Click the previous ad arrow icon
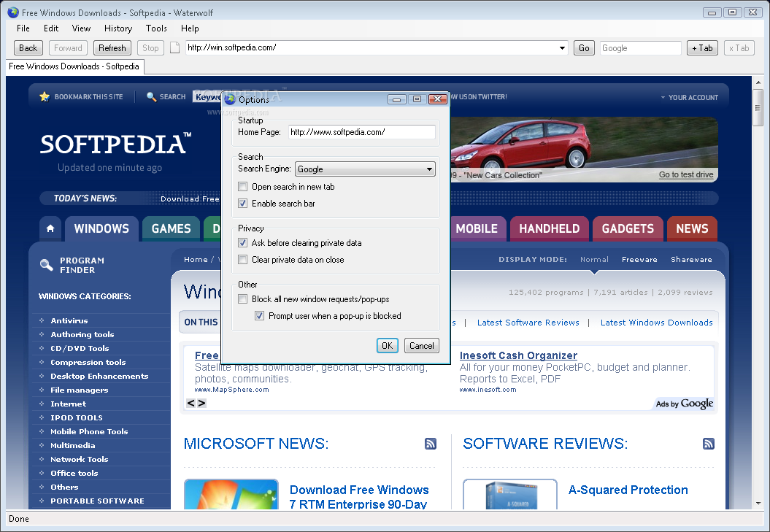This screenshot has height=532, width=770. tap(190, 404)
